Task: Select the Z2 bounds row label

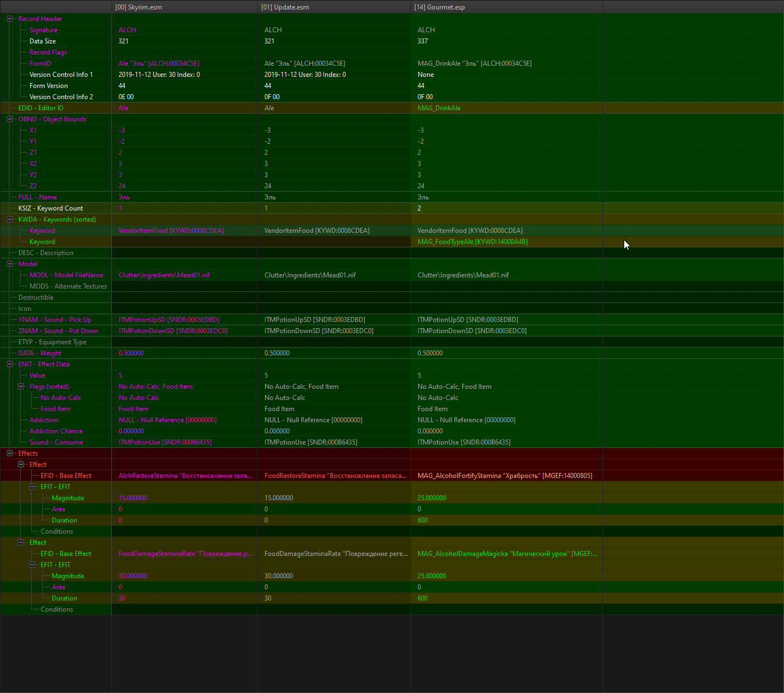Action: pos(33,186)
